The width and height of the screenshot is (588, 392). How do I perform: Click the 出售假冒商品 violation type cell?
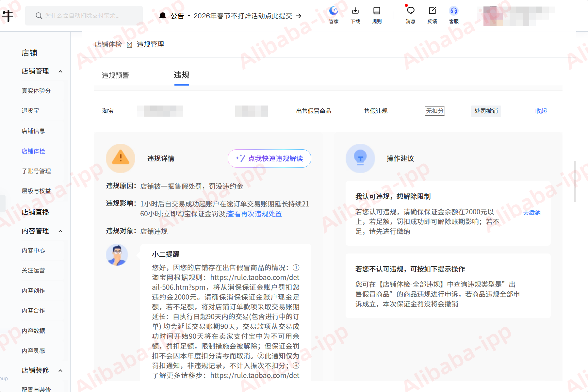[314, 111]
